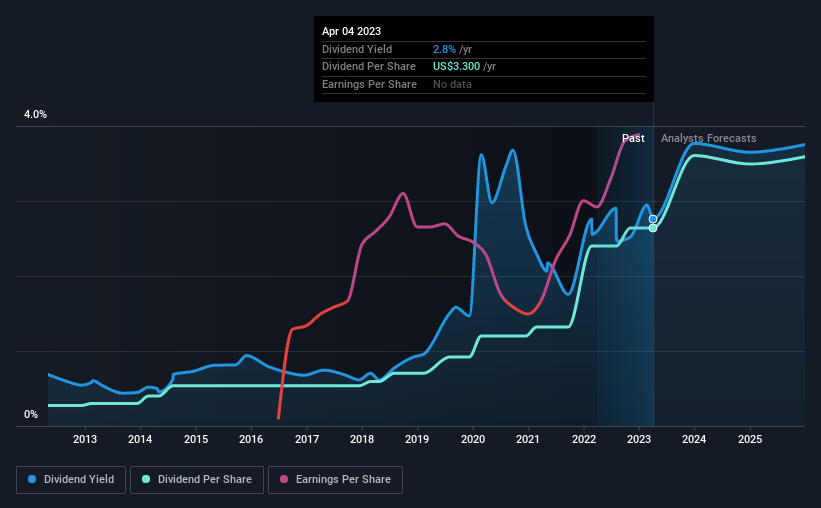
Task: Click the blue dividend yield marker on chart
Action: (x=653, y=219)
